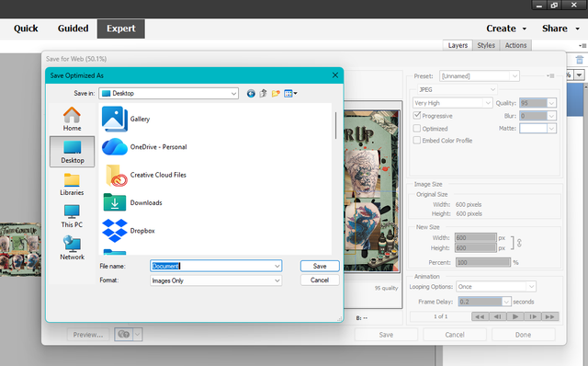Click the OneDrive - Personal cloud icon
Image resolution: width=588 pixels, height=366 pixels.
[x=114, y=147]
